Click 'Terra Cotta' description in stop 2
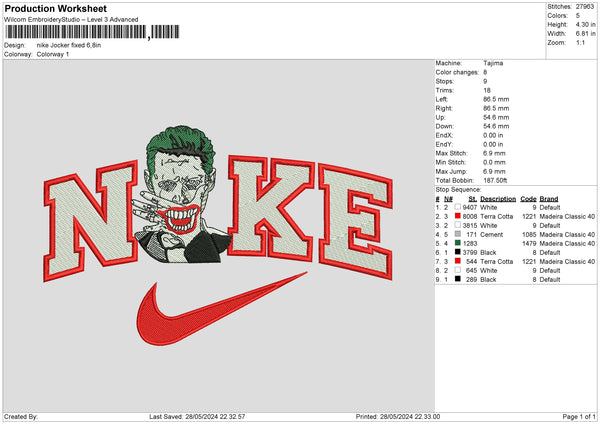Screen dimensions: 600x424 [496, 217]
